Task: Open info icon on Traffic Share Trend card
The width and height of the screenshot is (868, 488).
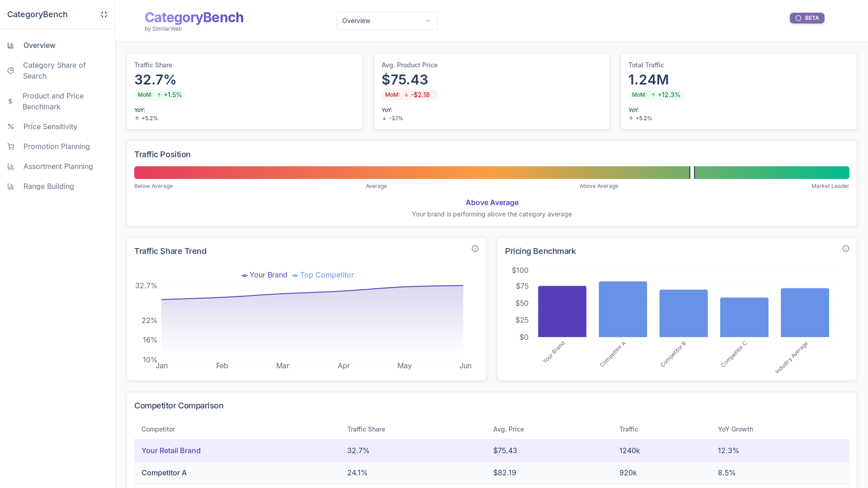Action: click(x=475, y=249)
